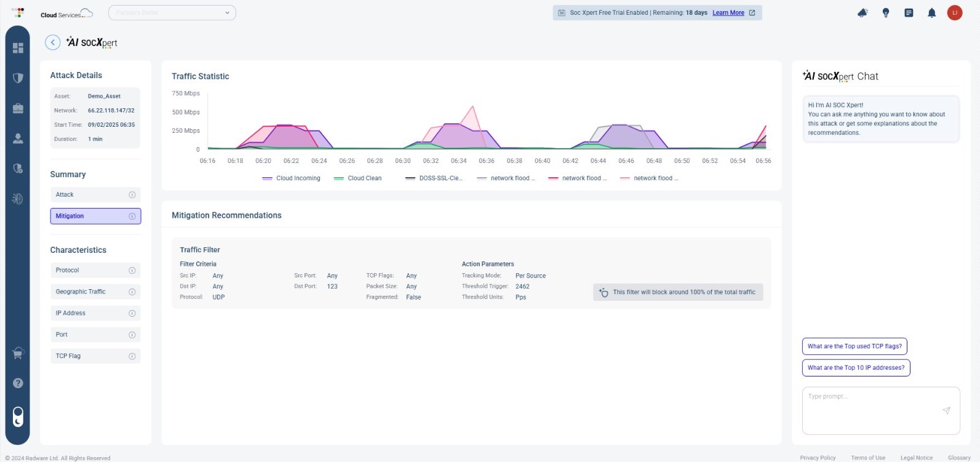Screen dimensions: 980x462
Task: Click the Tracking Mode value Per Source
Action: click(x=530, y=276)
